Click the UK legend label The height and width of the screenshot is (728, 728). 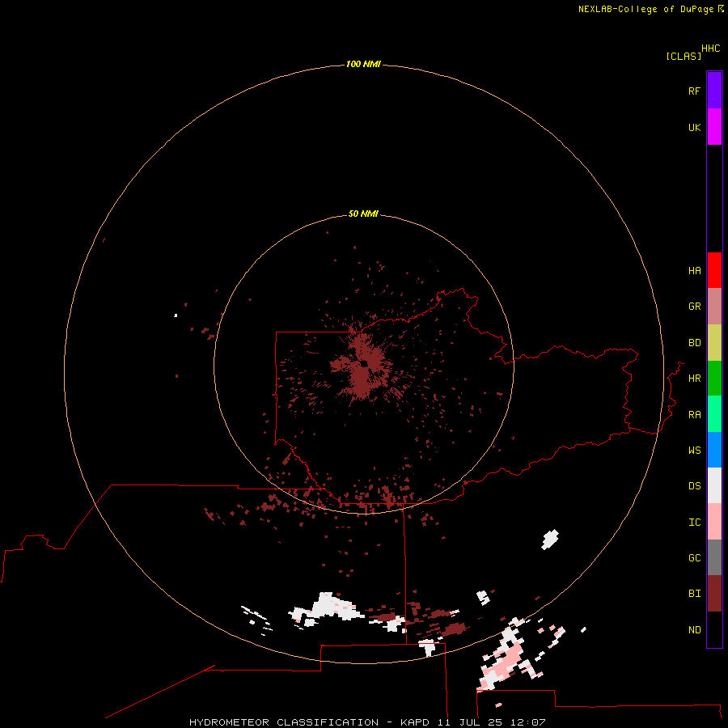point(694,127)
